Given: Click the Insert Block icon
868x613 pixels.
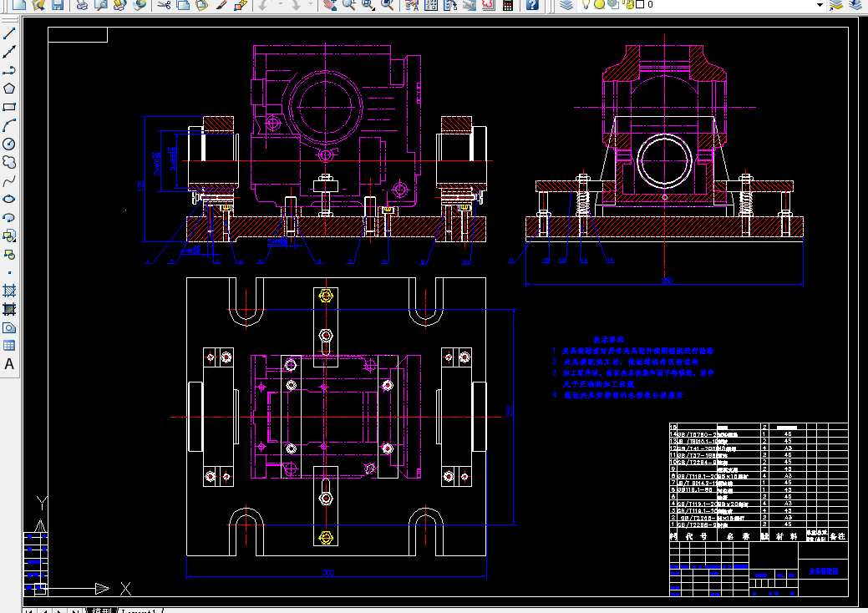Looking at the screenshot, I should [9, 236].
